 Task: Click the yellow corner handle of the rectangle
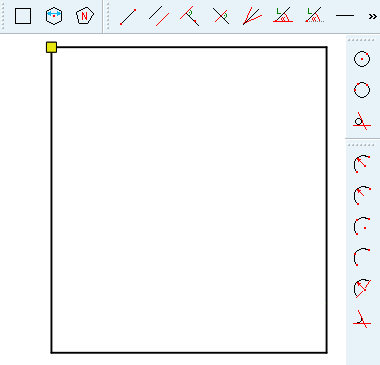[51, 47]
